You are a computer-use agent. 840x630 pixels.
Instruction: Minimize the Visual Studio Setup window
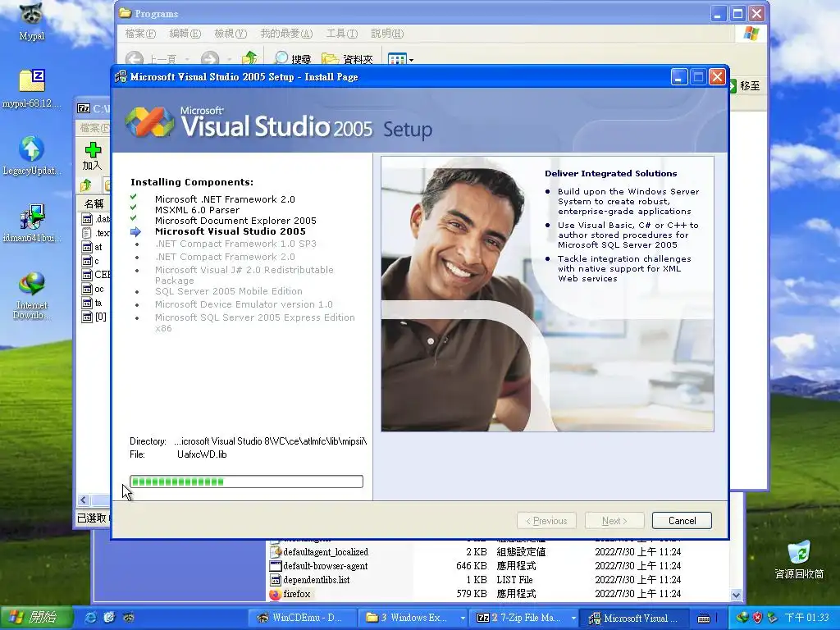[x=678, y=77]
